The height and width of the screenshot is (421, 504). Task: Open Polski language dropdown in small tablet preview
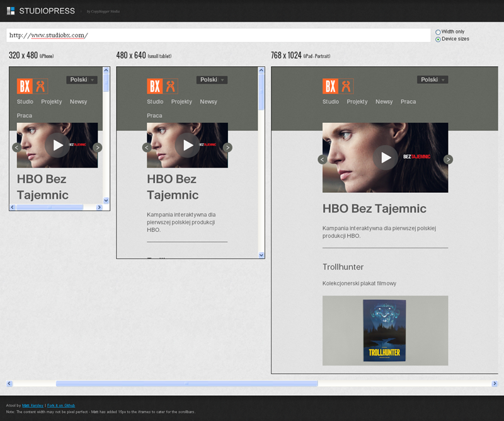point(212,80)
